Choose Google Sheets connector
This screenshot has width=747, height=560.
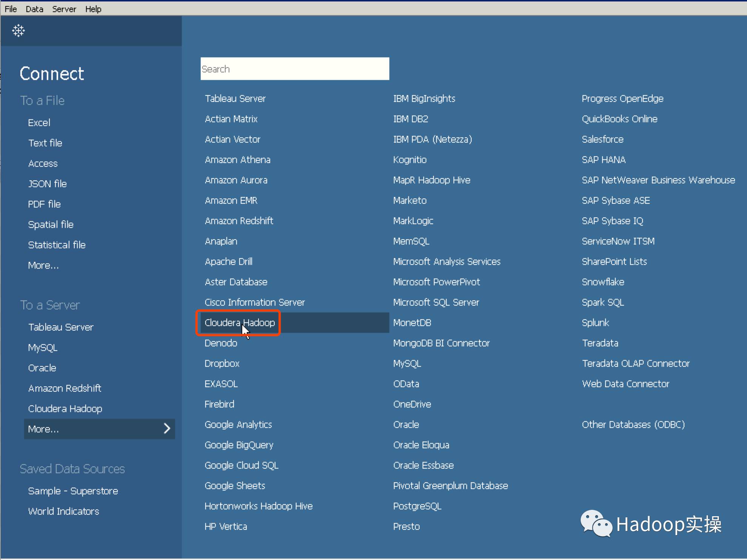[235, 486]
